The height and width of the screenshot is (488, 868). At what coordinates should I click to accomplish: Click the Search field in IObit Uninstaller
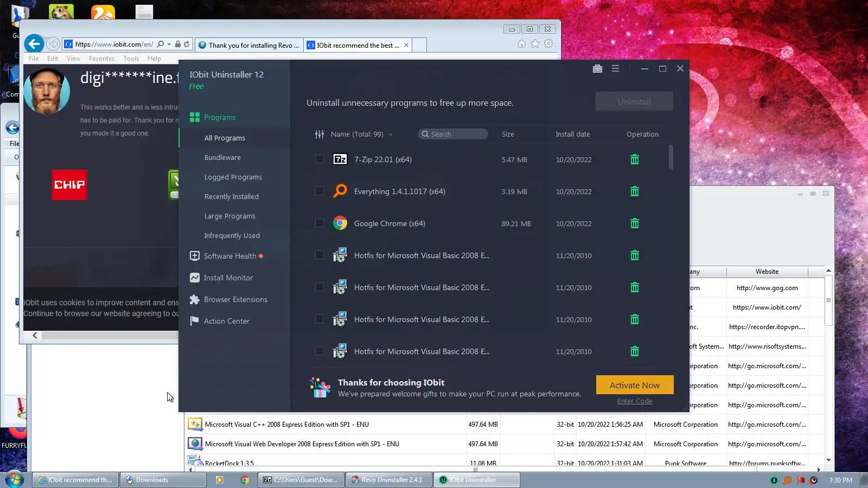[x=453, y=134]
